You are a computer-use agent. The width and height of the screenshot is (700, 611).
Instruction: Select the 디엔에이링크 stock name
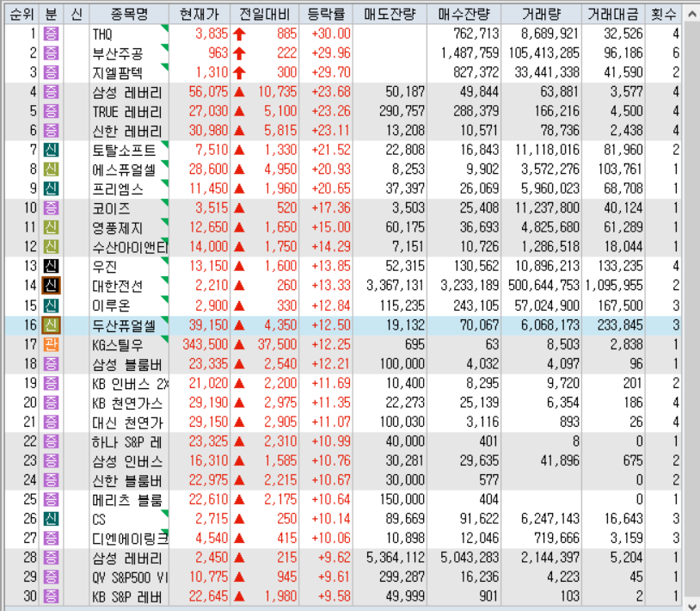coord(130,539)
